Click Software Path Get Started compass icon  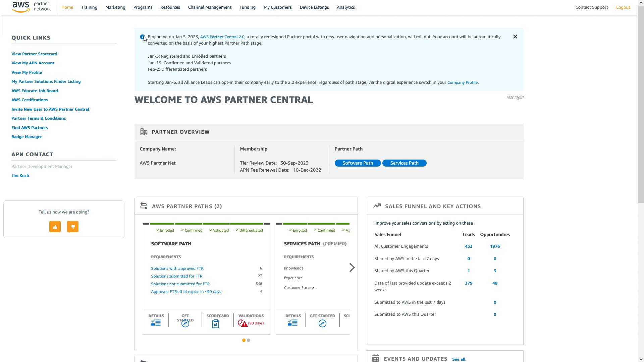pyautogui.click(x=185, y=323)
